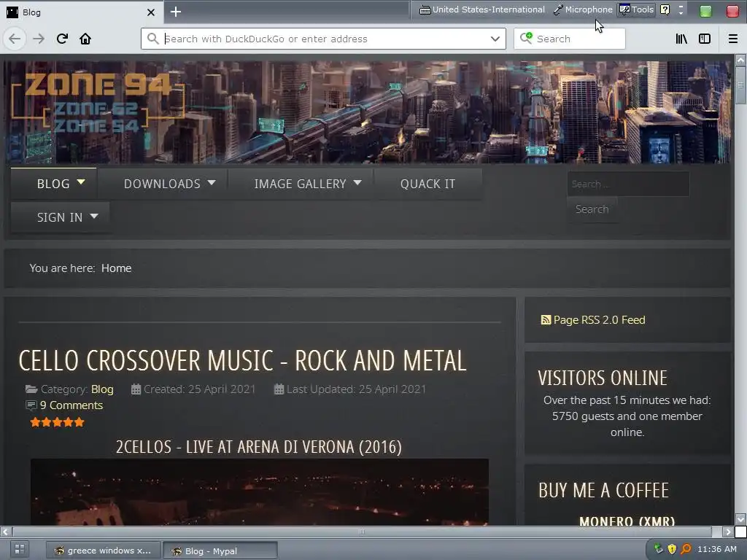
Task: Go back using the browser back arrow
Action: click(x=15, y=39)
